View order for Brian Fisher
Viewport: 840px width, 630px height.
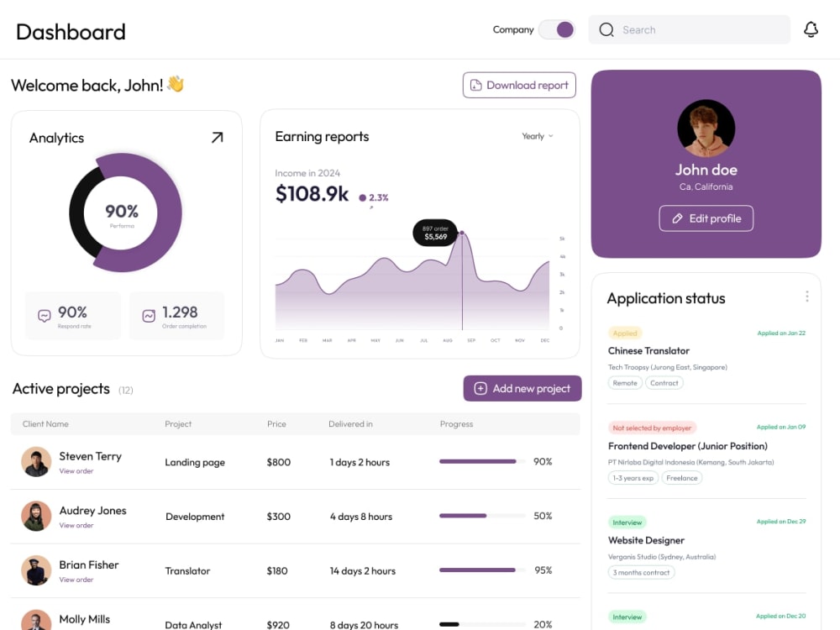pyautogui.click(x=76, y=580)
